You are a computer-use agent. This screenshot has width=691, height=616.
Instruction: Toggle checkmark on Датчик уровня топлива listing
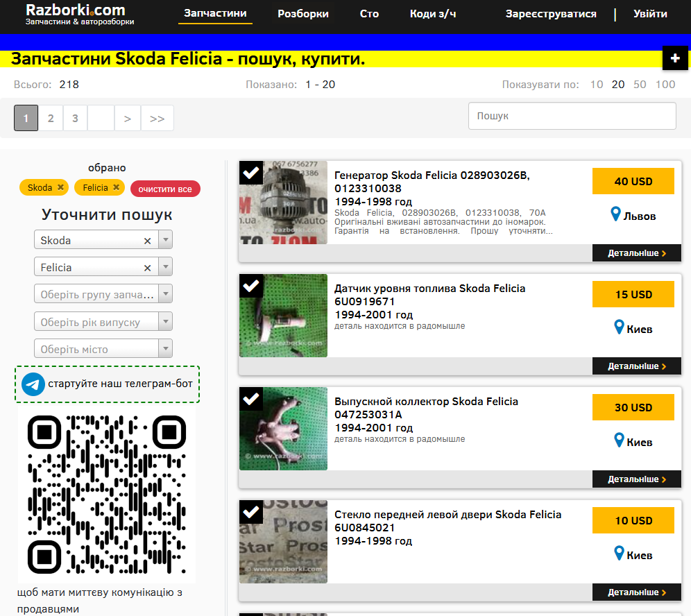pyautogui.click(x=251, y=286)
